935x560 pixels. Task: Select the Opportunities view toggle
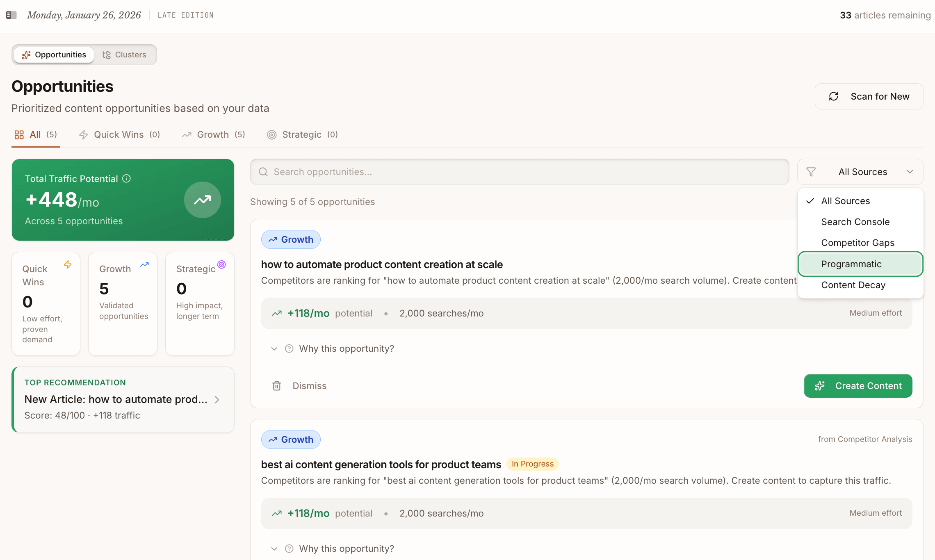53,55
